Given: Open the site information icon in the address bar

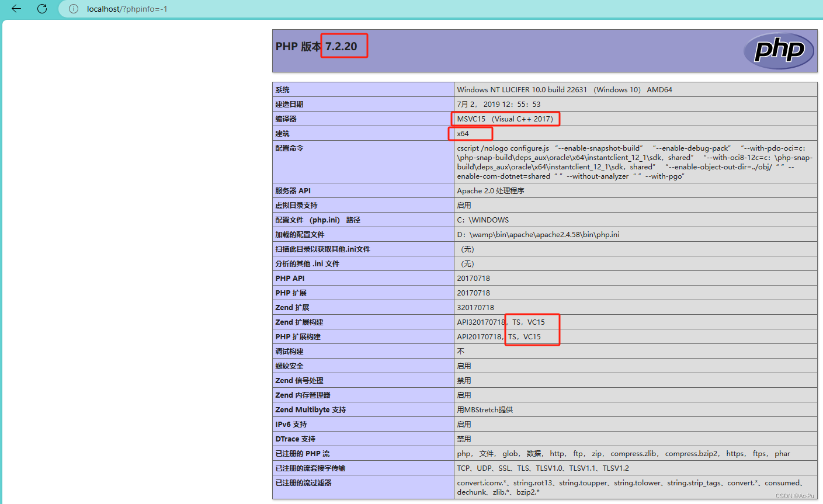Looking at the screenshot, I should tap(72, 9).
